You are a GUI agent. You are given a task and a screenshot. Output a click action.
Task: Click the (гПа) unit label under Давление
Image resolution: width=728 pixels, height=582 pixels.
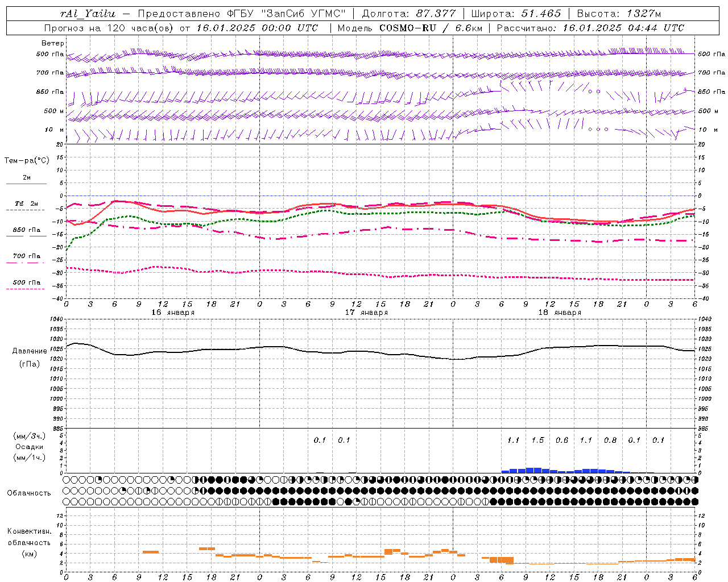[30, 364]
